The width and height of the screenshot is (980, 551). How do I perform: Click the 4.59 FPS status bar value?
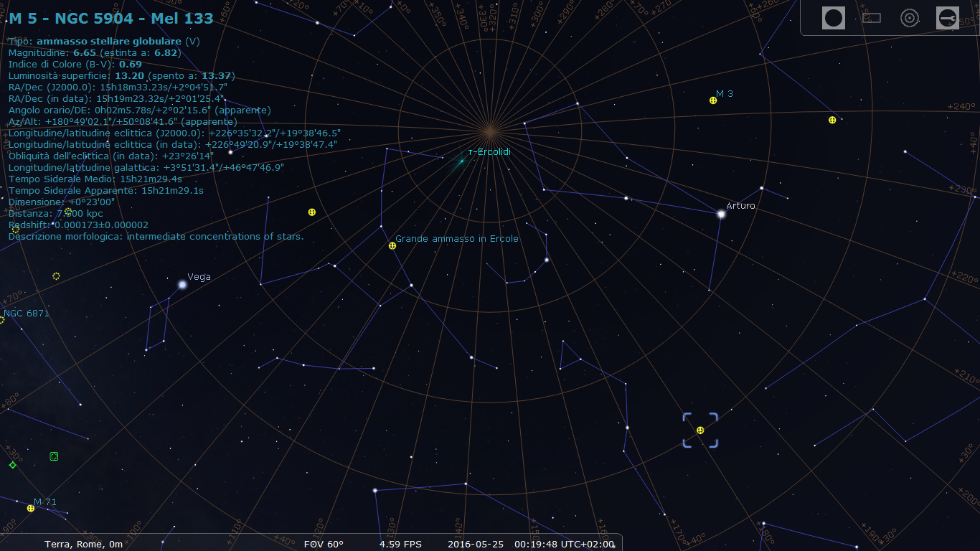tap(400, 545)
